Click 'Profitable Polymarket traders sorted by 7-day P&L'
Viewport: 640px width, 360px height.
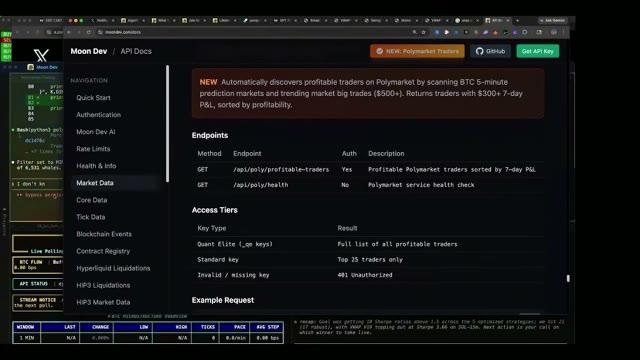click(x=452, y=169)
